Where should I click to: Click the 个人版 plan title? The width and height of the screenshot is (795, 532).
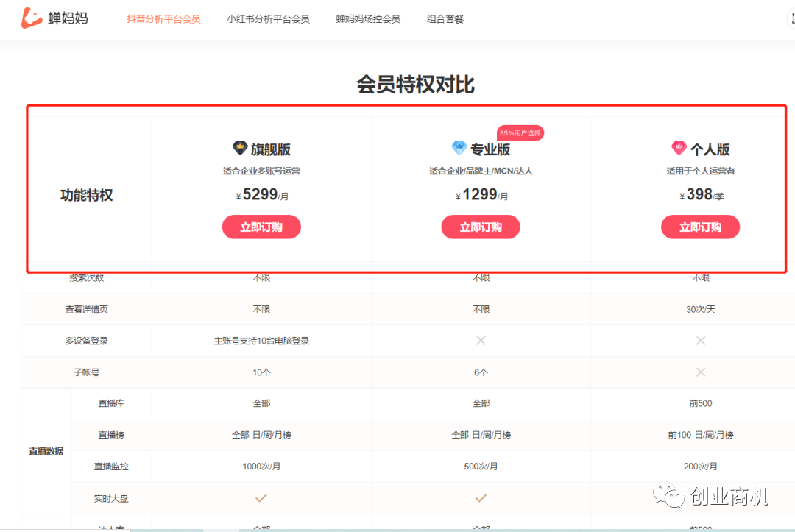coord(710,149)
